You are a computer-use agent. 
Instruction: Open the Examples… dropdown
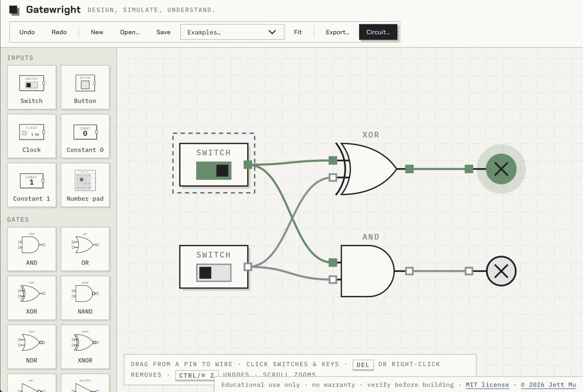[x=232, y=32]
